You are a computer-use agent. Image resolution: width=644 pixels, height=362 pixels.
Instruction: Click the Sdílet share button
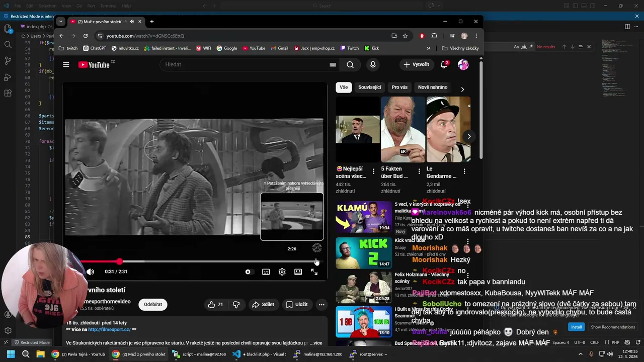click(263, 304)
